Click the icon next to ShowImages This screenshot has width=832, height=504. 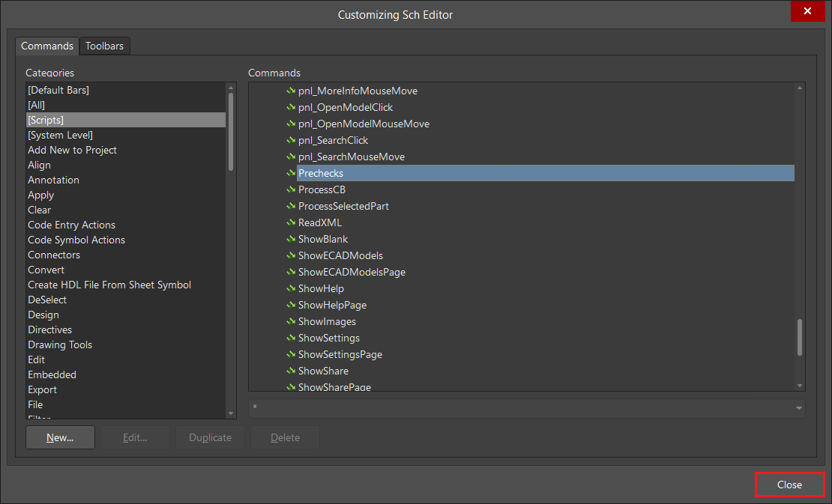coord(291,321)
